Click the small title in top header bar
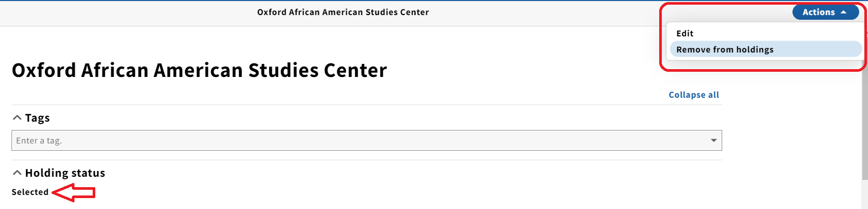868x209 pixels. pyautogui.click(x=343, y=12)
